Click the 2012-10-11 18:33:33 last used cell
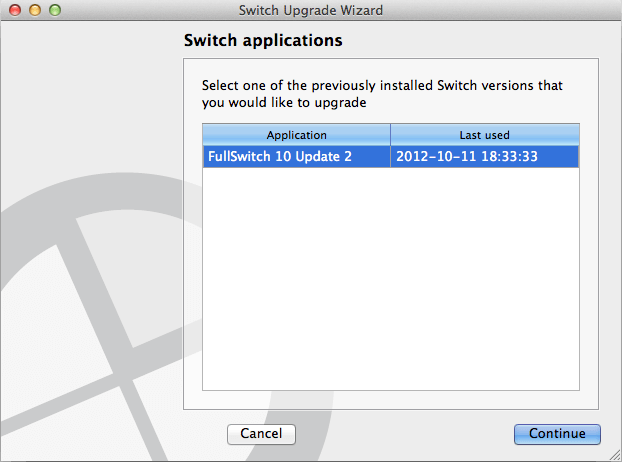This screenshot has width=622, height=462. (x=467, y=156)
